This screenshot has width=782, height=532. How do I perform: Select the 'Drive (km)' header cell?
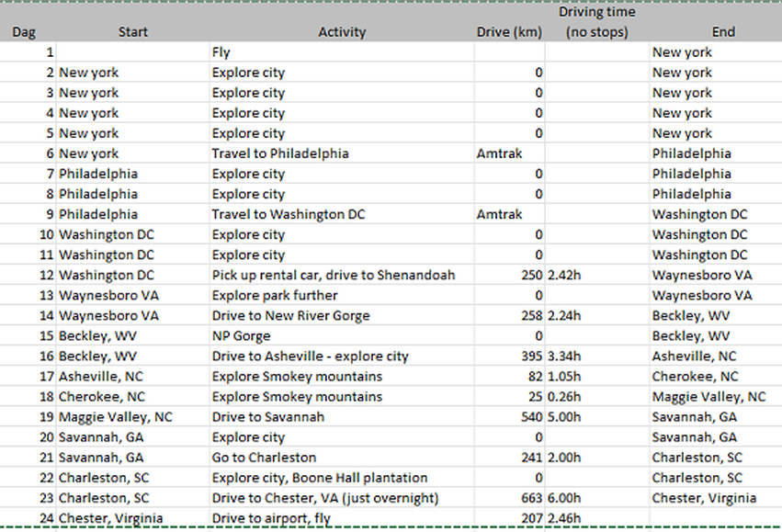click(x=509, y=32)
